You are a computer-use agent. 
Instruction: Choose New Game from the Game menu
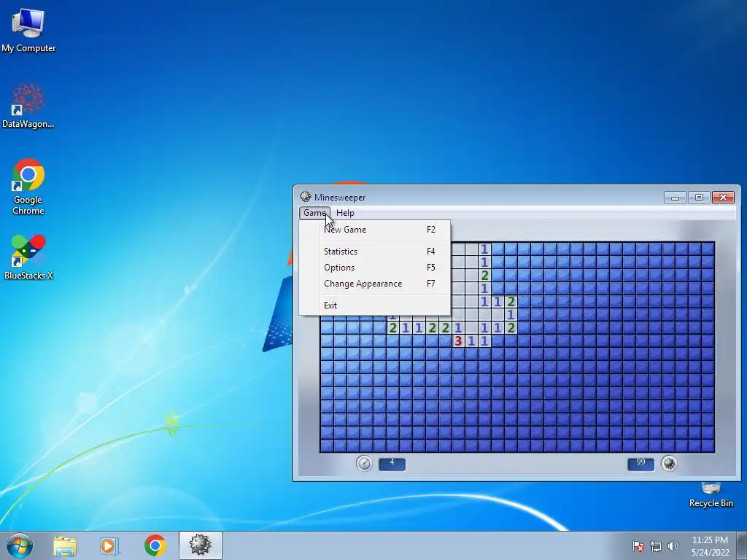pyautogui.click(x=375, y=230)
